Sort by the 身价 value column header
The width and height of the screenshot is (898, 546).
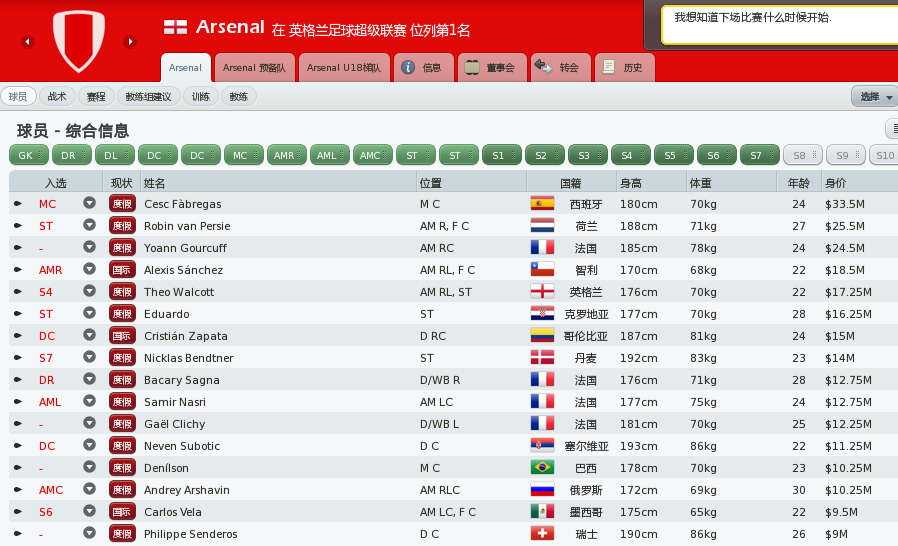coord(835,183)
